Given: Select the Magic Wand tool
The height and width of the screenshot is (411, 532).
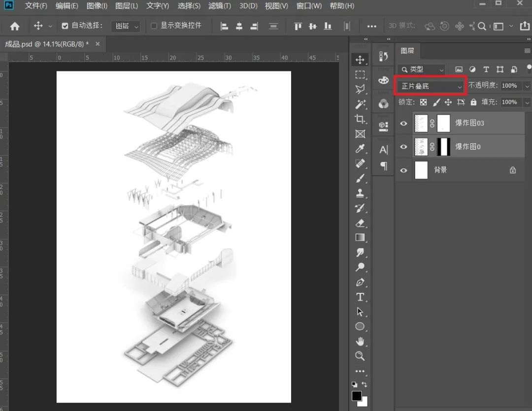Looking at the screenshot, I should [x=360, y=104].
